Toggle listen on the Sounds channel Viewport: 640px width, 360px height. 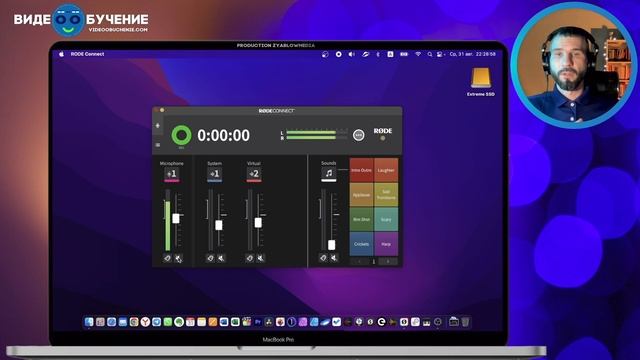323,258
